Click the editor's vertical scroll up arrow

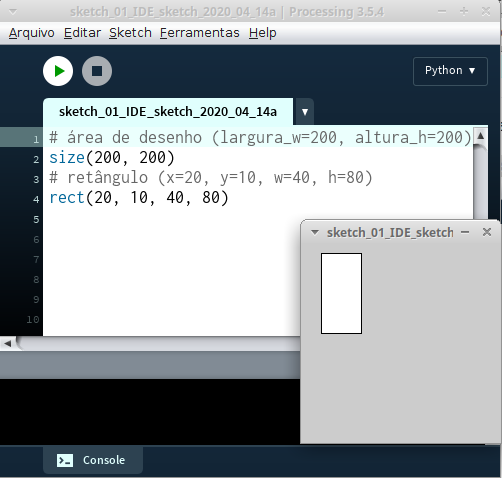[481, 136]
